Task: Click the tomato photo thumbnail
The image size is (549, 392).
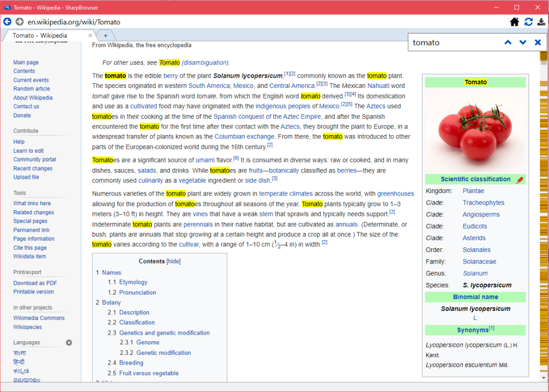Action: pos(475,130)
